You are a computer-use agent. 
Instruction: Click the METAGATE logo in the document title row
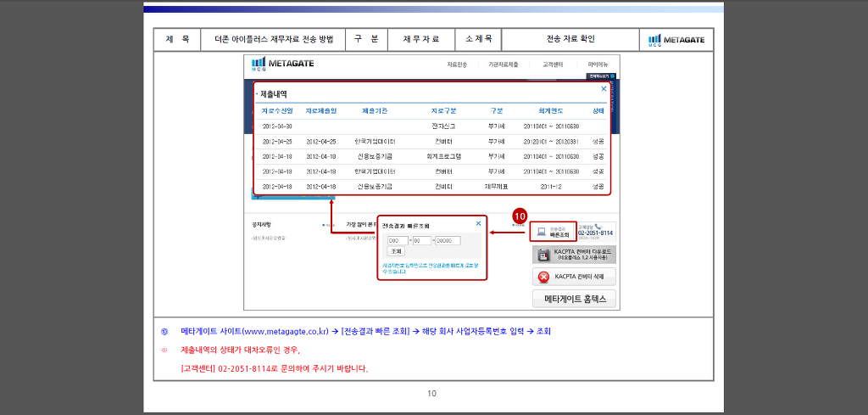point(676,40)
